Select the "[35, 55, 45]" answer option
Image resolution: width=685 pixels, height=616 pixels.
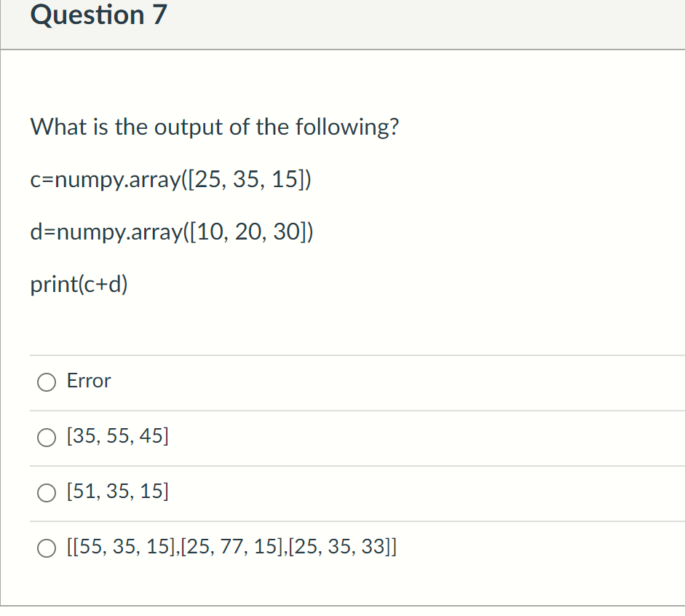(46, 437)
